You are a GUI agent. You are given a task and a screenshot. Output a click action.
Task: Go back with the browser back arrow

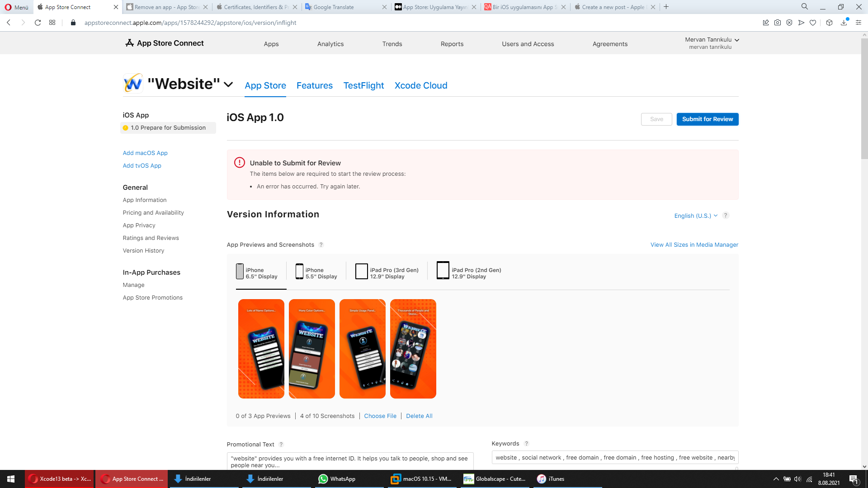click(x=9, y=23)
